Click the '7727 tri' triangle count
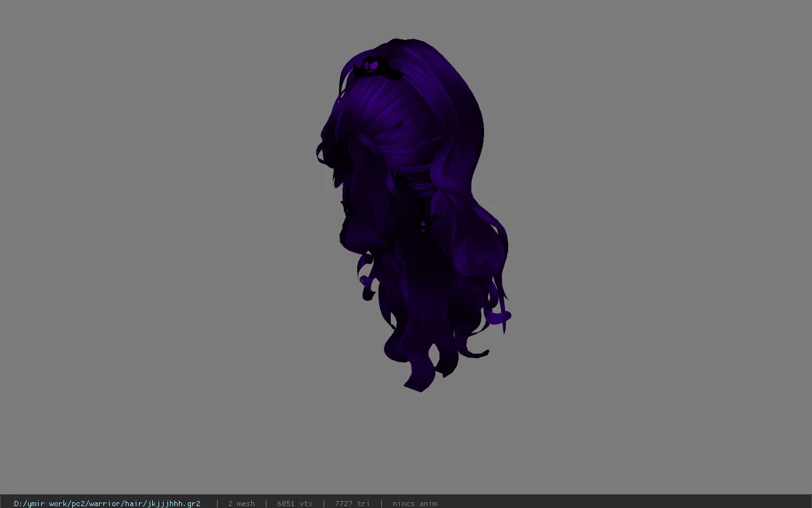 352,504
